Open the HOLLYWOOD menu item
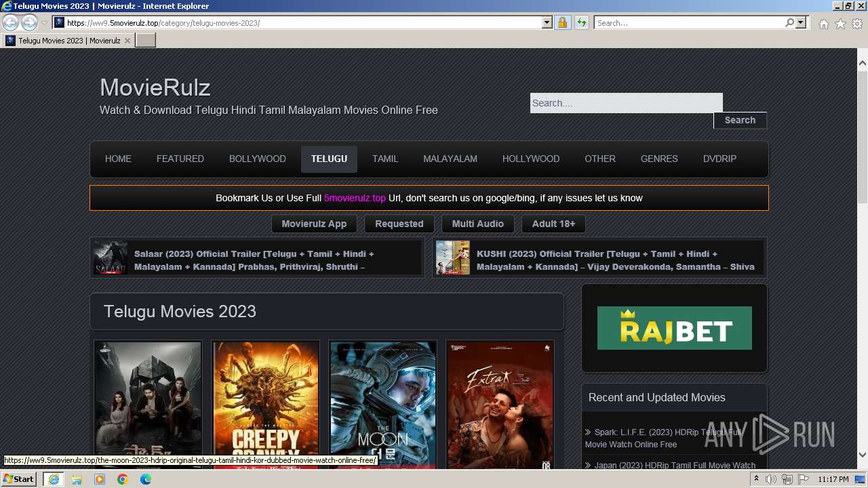The width and height of the screenshot is (868, 488). [531, 159]
